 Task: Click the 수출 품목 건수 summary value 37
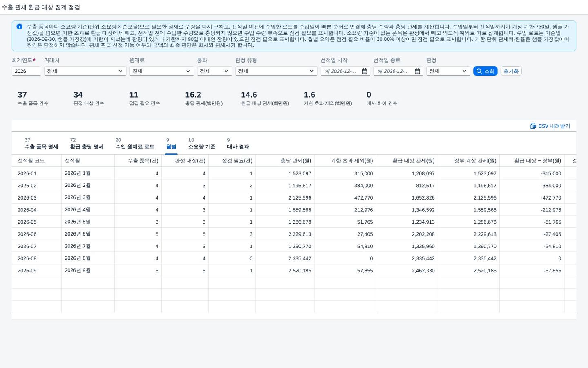point(22,95)
